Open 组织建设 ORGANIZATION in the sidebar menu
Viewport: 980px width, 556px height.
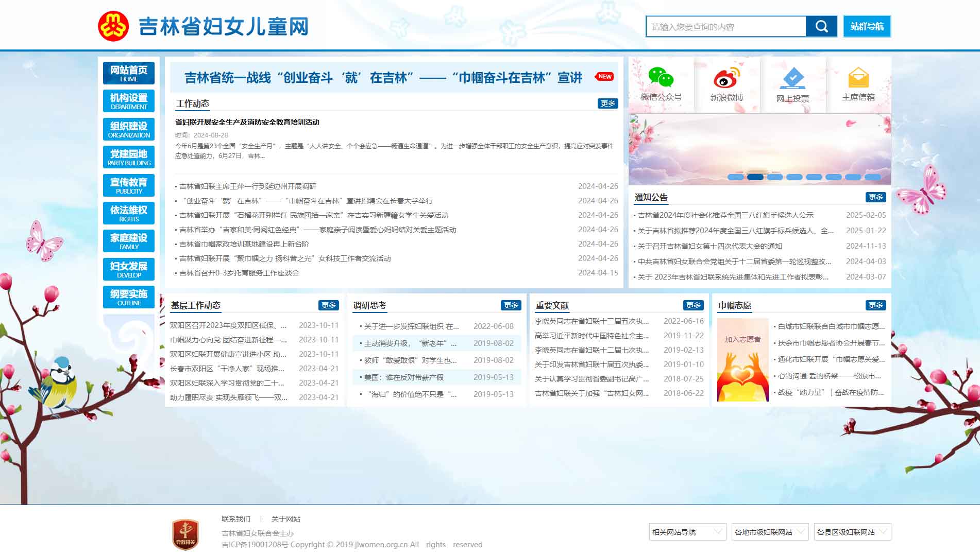click(x=129, y=129)
